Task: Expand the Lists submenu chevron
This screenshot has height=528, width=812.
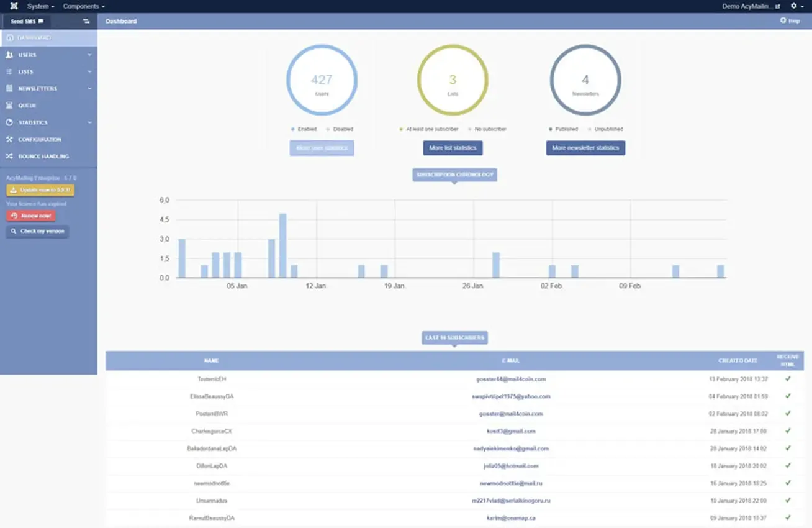Action: click(89, 71)
